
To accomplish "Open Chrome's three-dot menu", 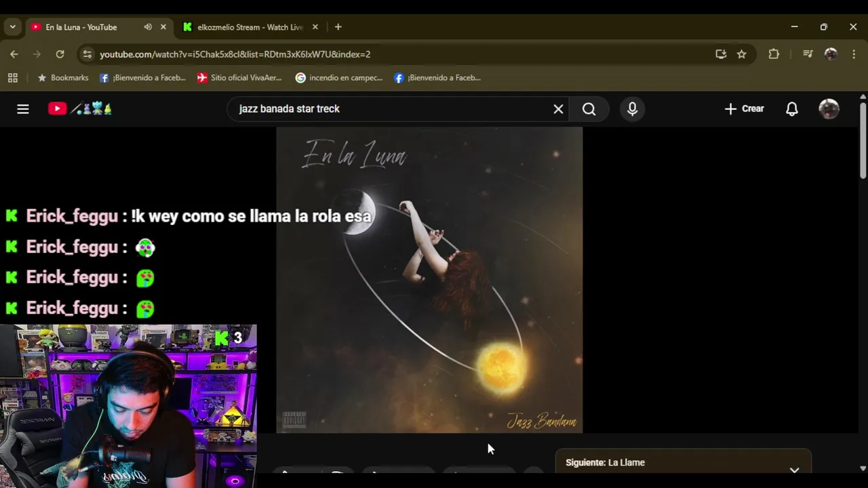I will pyautogui.click(x=854, y=54).
